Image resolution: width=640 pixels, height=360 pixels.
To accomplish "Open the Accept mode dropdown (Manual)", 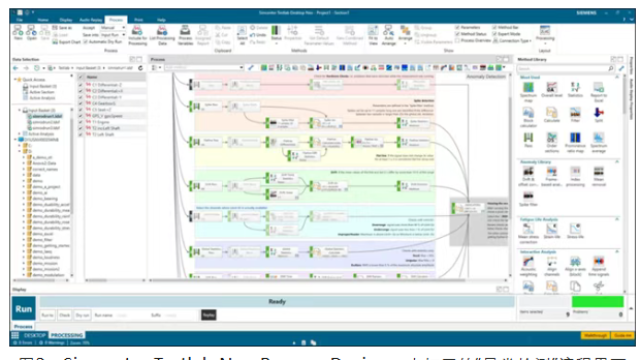I will pos(113,28).
